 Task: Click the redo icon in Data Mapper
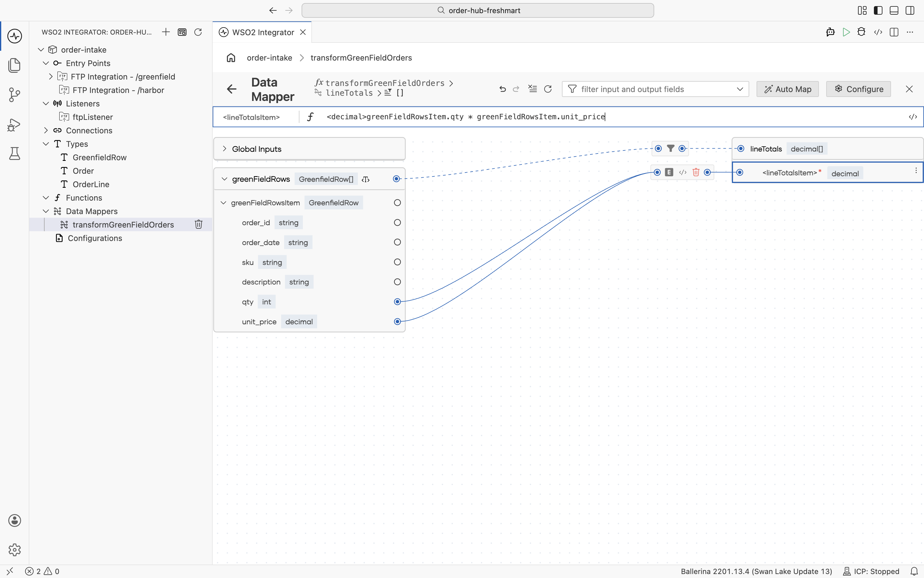pyautogui.click(x=516, y=89)
